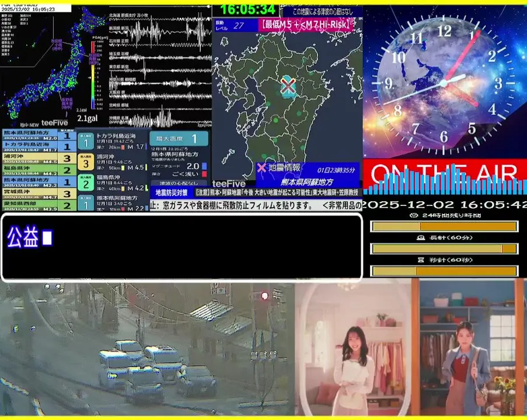Image resolution: width=527 pixels, height=420 pixels.
Task: Click the 地震防災対策 ticker label
Action: tap(172, 193)
